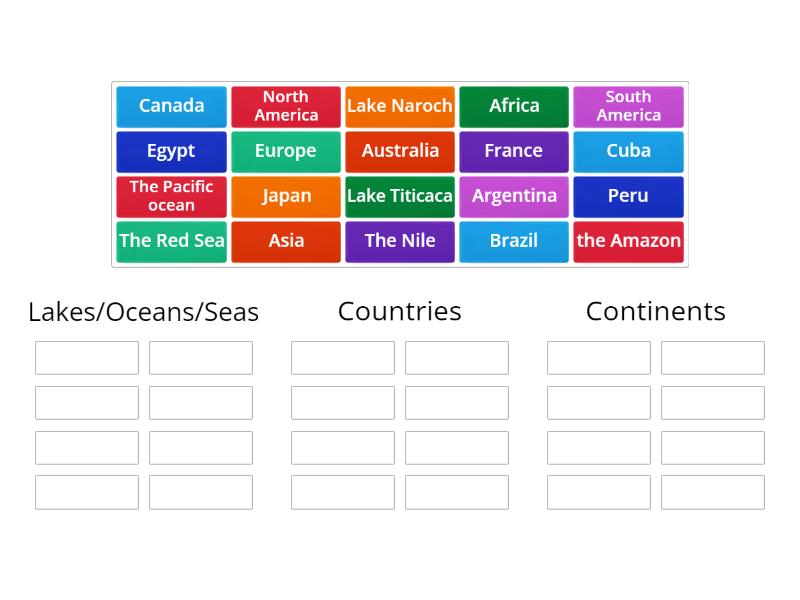Select the Brazil tile

tap(514, 241)
